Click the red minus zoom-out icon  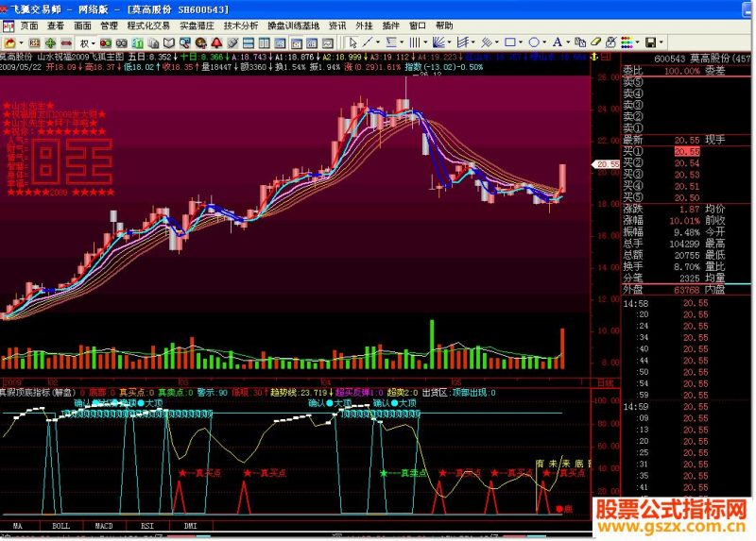point(66,43)
